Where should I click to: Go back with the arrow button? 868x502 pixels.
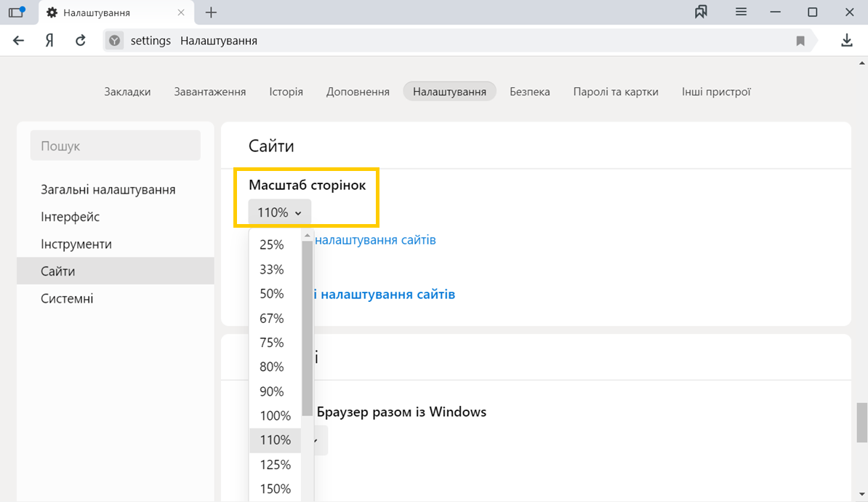18,41
